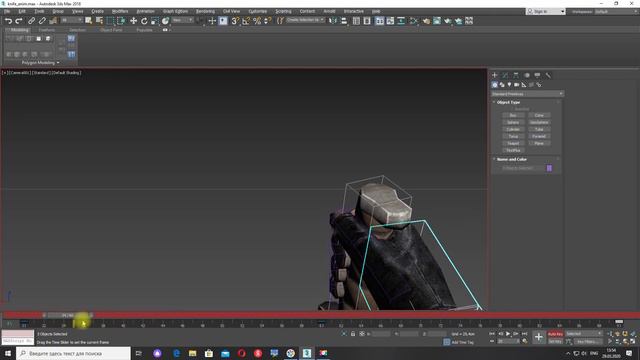This screenshot has height=360, width=640.
Task: Click the Redo arrow in main toolbar
Action: 19,20
